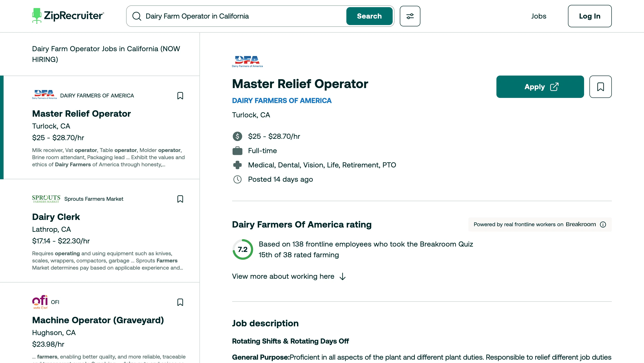Click the info icon next to Breakroom badge
Viewport: 644px width, 363px height.
click(x=603, y=224)
